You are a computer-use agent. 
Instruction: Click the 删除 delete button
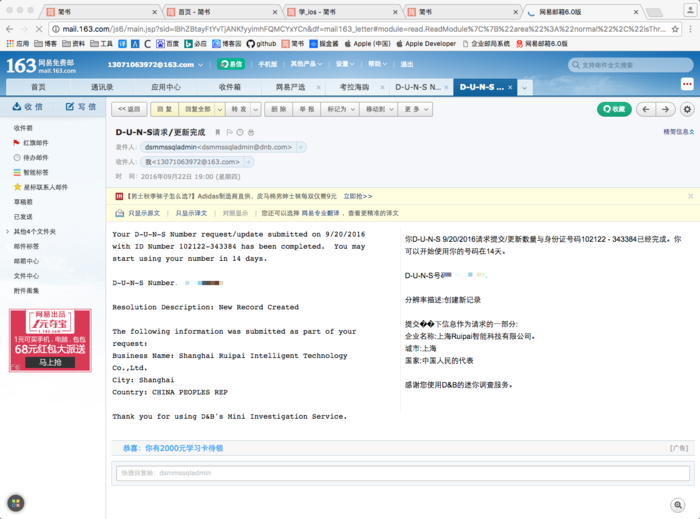(279, 109)
